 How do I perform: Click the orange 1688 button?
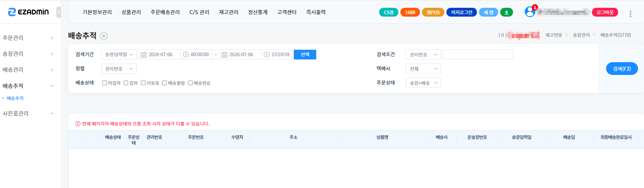click(410, 12)
